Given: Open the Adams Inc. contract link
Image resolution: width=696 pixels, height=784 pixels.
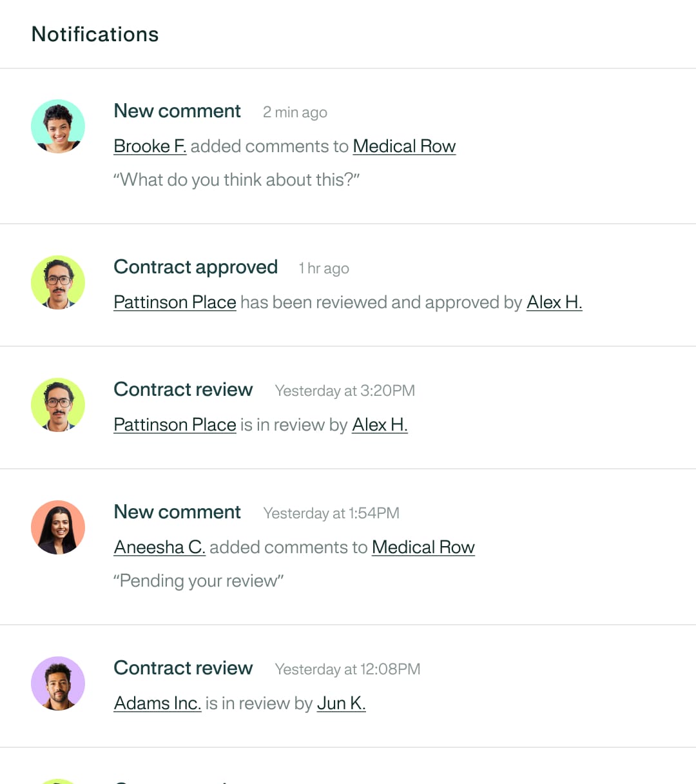Looking at the screenshot, I should tap(157, 703).
